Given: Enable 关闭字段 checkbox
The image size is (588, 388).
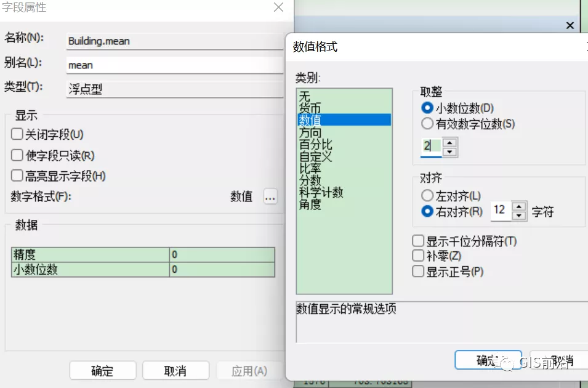Looking at the screenshot, I should [17, 134].
